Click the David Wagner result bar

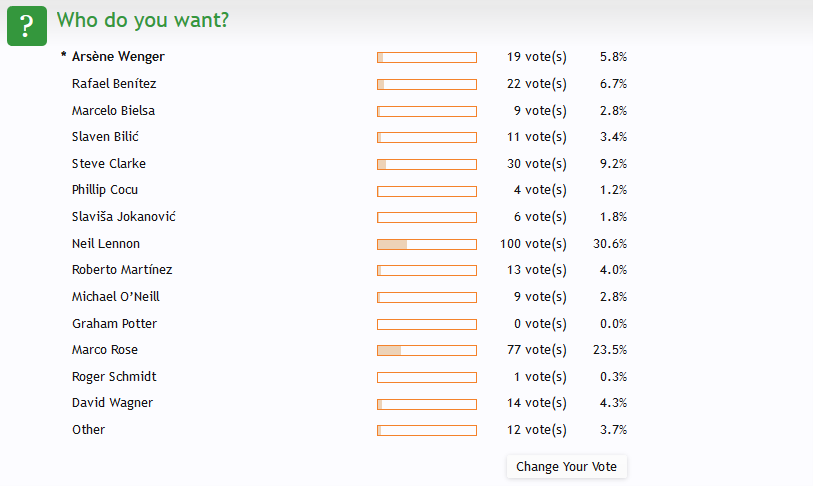click(x=427, y=404)
